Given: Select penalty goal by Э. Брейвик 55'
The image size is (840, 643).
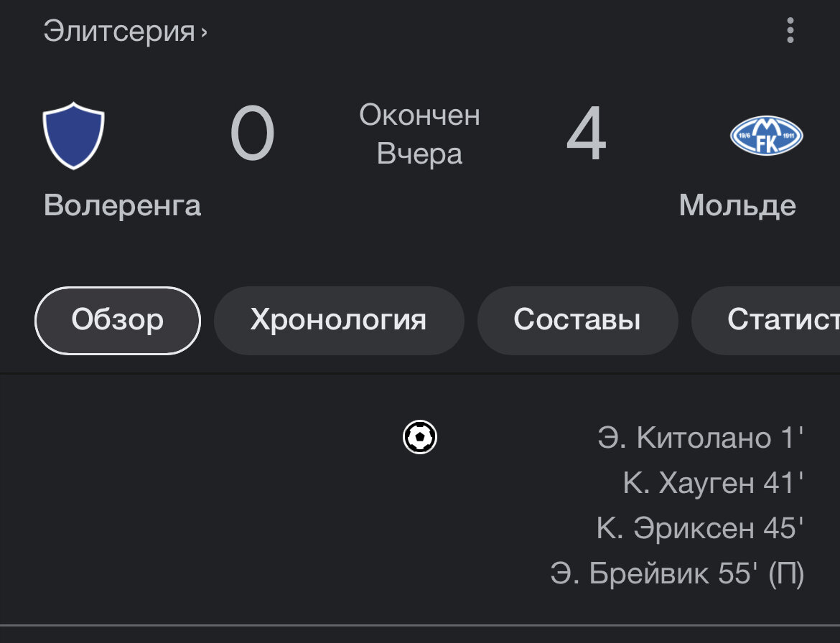Looking at the screenshot, I should click(x=677, y=573).
